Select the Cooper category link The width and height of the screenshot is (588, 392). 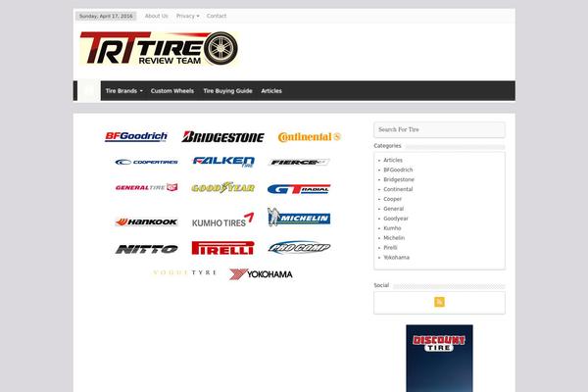point(393,199)
